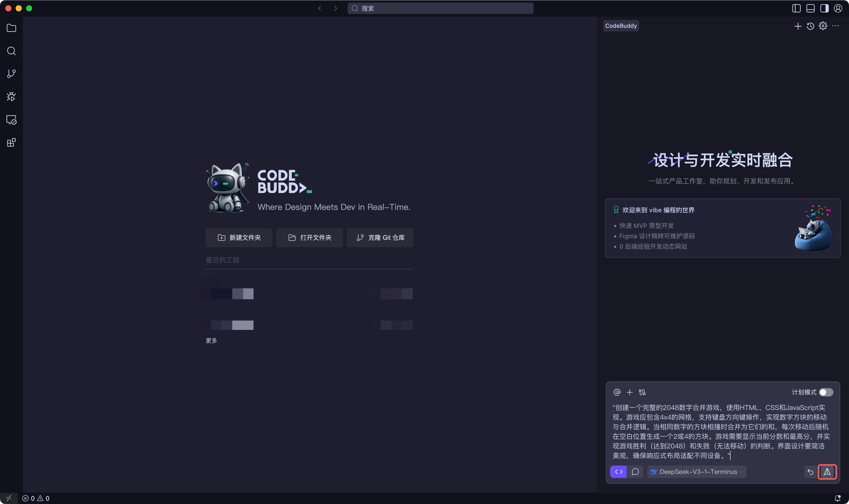Open the Extensions icon in sidebar

tap(11, 143)
